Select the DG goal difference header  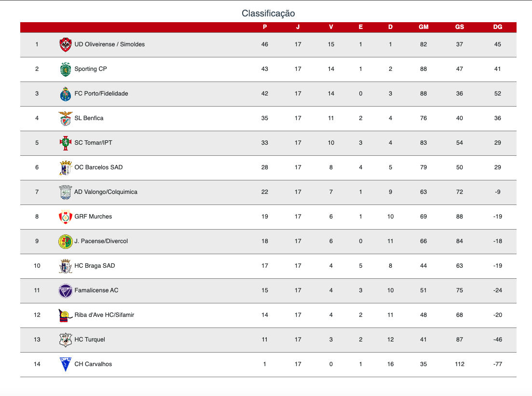497,27
